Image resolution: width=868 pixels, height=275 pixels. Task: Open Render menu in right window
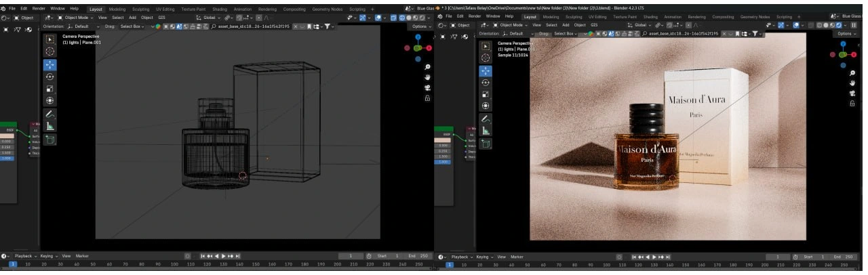[x=475, y=16]
